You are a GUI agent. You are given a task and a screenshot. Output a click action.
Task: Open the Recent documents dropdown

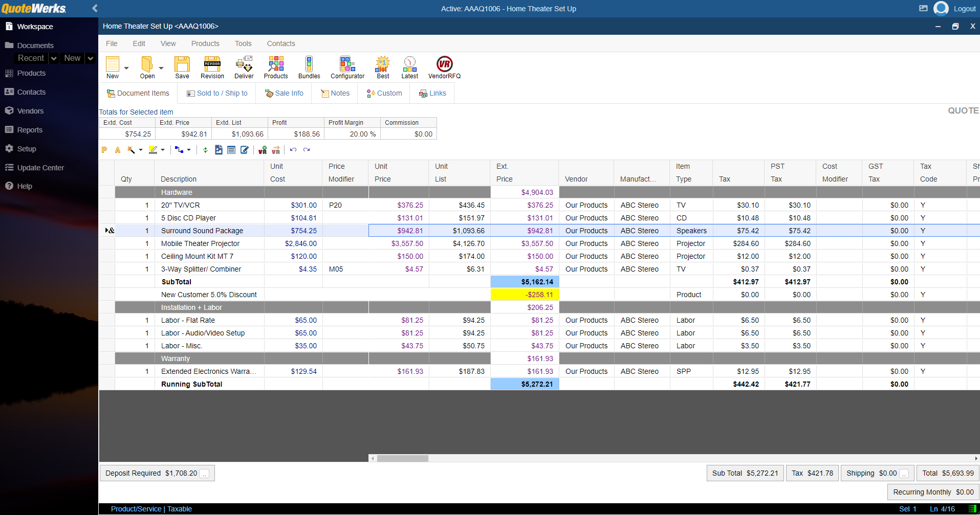coord(54,58)
